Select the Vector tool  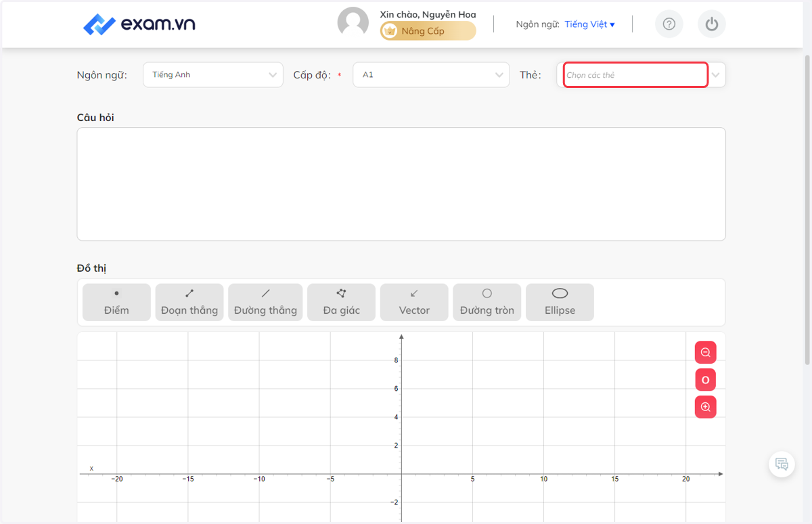click(x=414, y=302)
